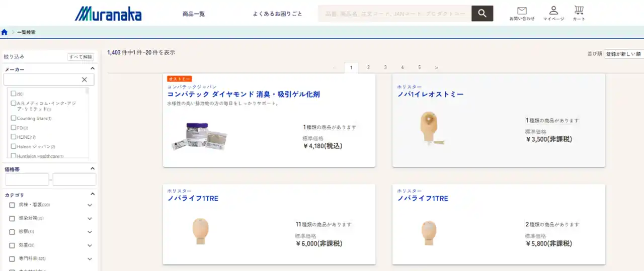Open the ノバ1イレオストミー product link

(x=430, y=95)
